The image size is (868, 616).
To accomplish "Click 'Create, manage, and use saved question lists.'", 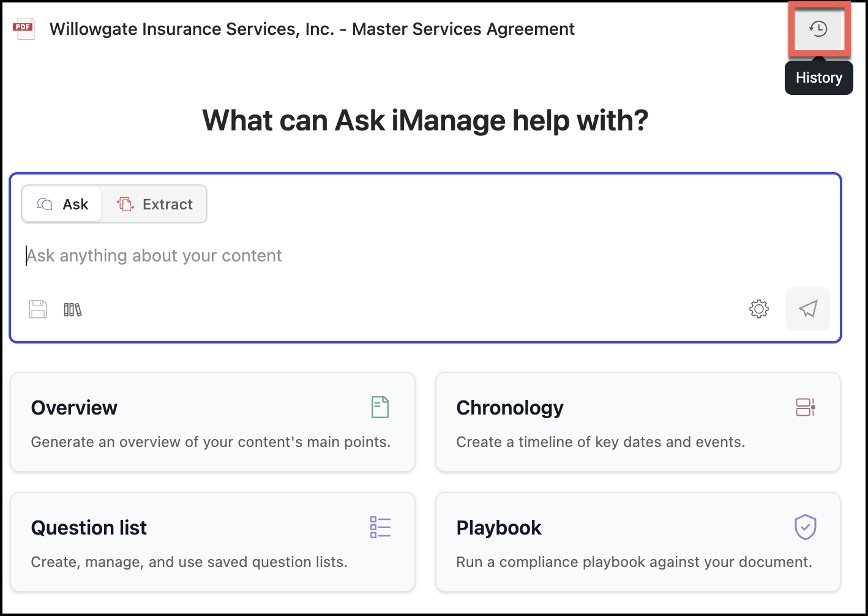I will pos(189,562).
